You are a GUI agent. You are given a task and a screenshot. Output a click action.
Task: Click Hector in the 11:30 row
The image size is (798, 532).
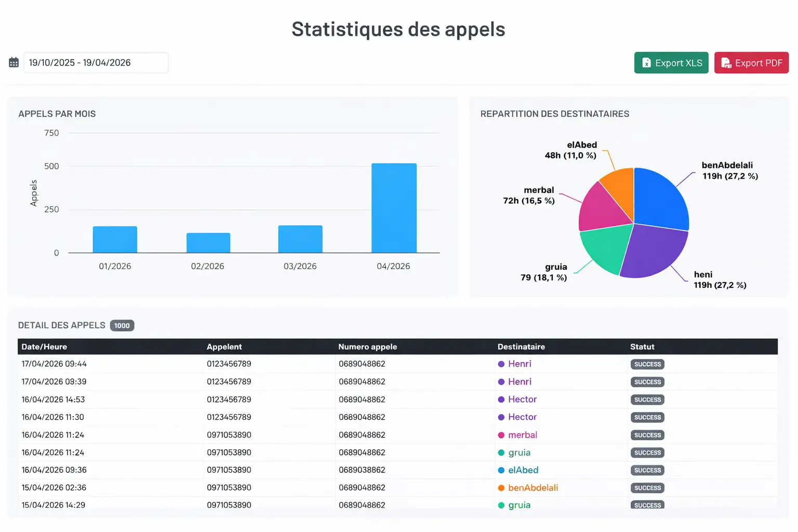(522, 417)
